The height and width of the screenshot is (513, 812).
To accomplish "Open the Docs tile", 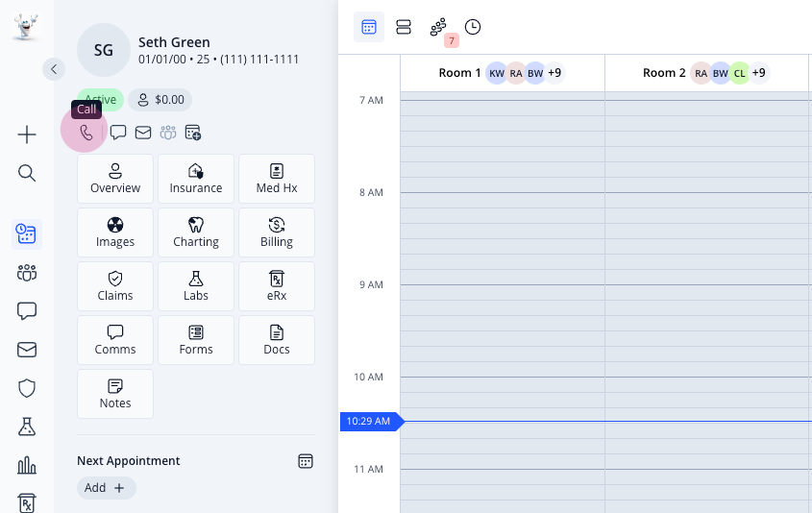I will click(277, 340).
